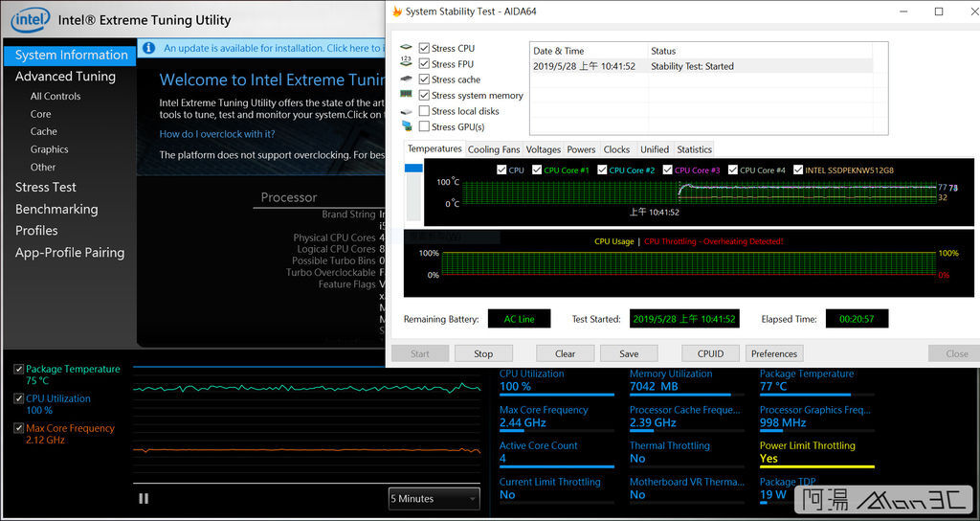This screenshot has width=980, height=521.
Task: Uncheck Package Temperature in XTU monitor
Action: point(19,369)
